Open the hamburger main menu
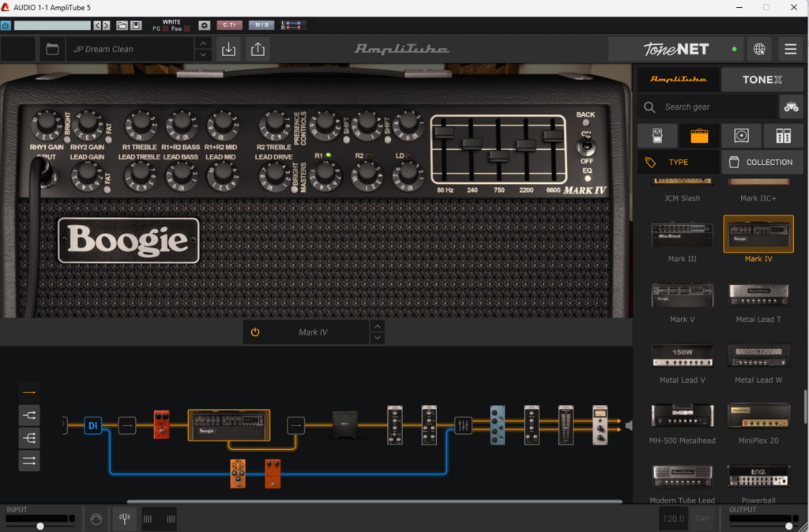Screen dimensions: 809x532 (x=790, y=50)
